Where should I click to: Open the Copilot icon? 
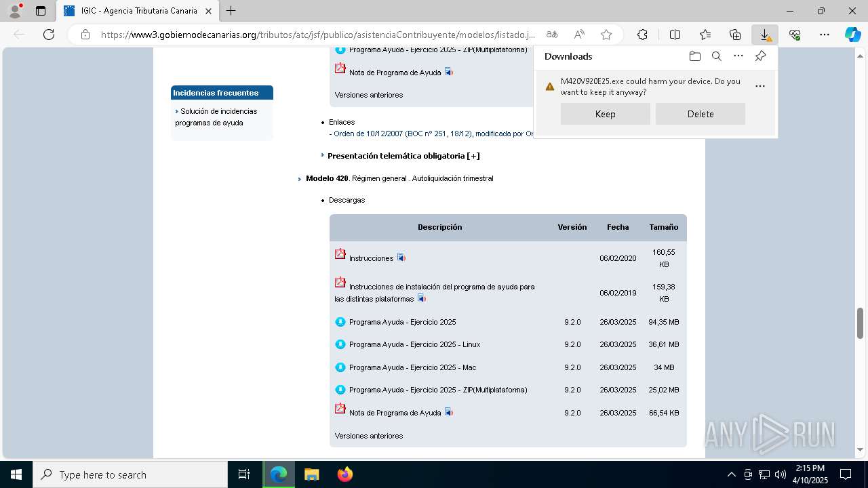(x=852, y=35)
